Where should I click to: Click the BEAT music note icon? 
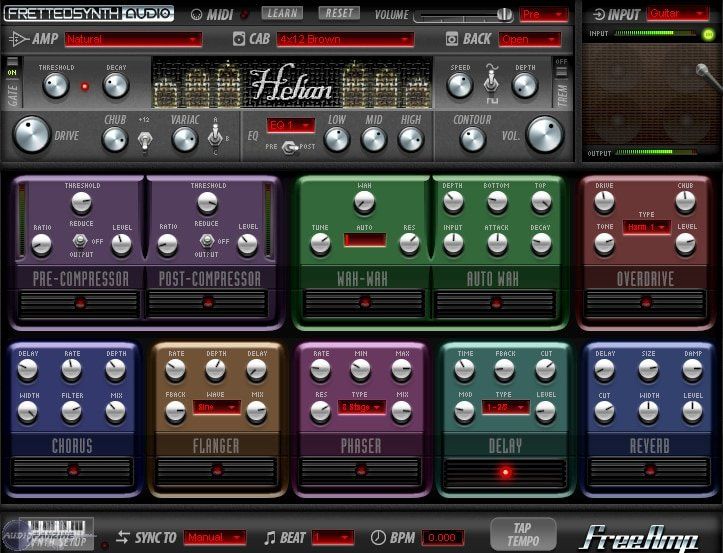(x=270, y=537)
